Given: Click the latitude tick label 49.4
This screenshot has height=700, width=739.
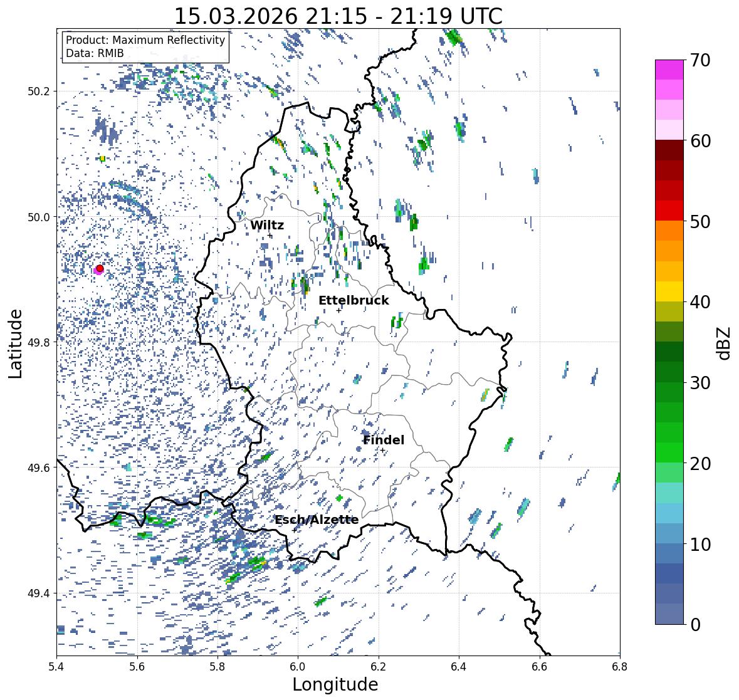Looking at the screenshot, I should [38, 593].
